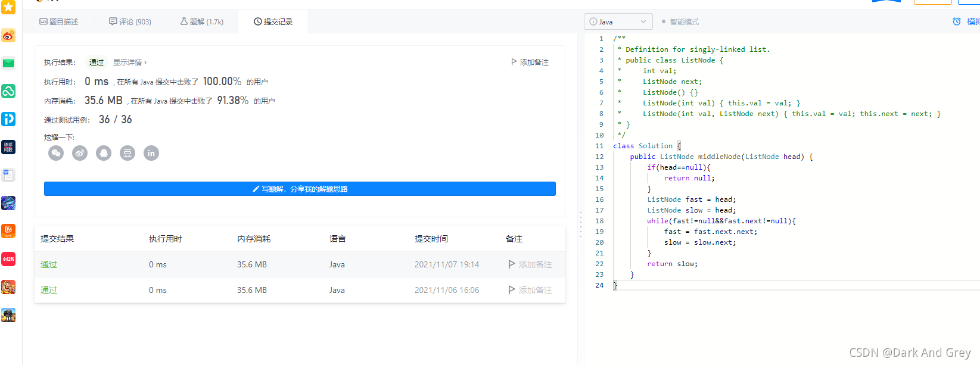The height and width of the screenshot is (365, 980).
Task: Click code line 16 ListNode fast declaration
Action: 692,199
